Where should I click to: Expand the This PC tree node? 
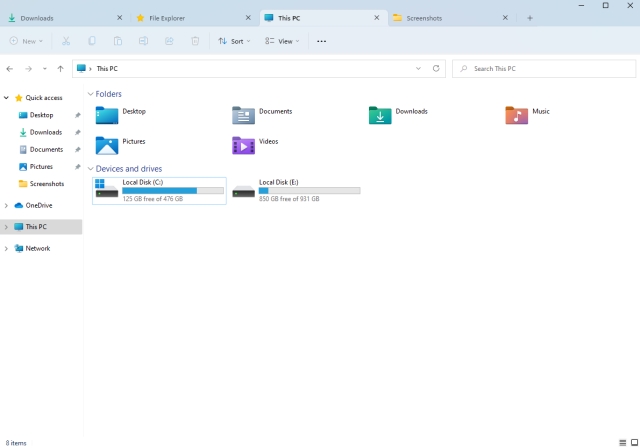6,227
